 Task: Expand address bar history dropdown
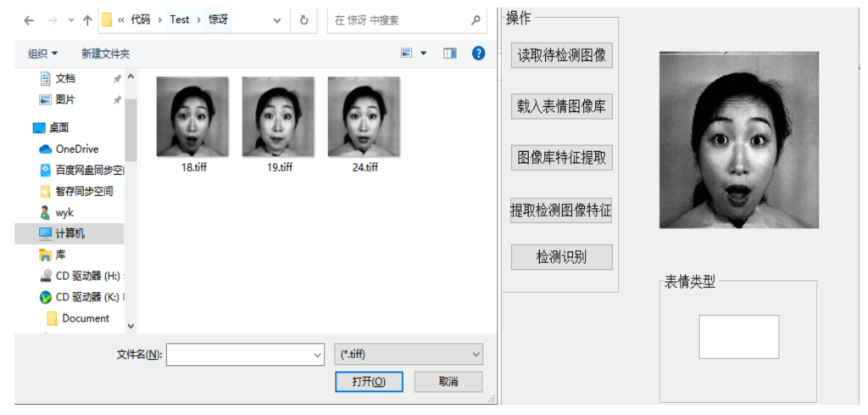point(277,20)
